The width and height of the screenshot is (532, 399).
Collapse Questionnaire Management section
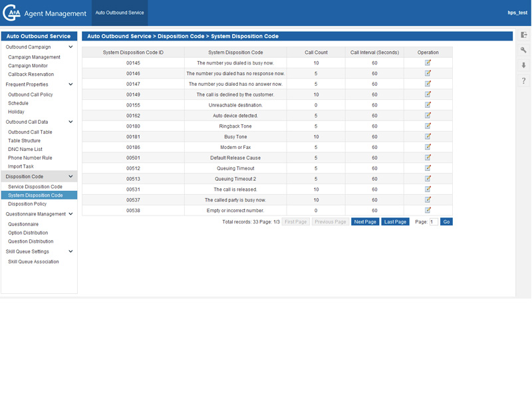point(70,214)
